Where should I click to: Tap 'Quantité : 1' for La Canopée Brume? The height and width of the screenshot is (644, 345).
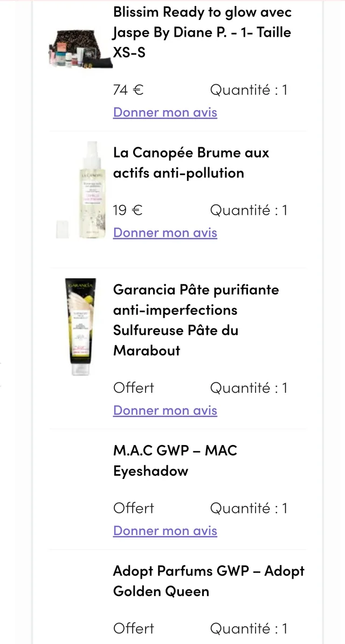coord(249,210)
